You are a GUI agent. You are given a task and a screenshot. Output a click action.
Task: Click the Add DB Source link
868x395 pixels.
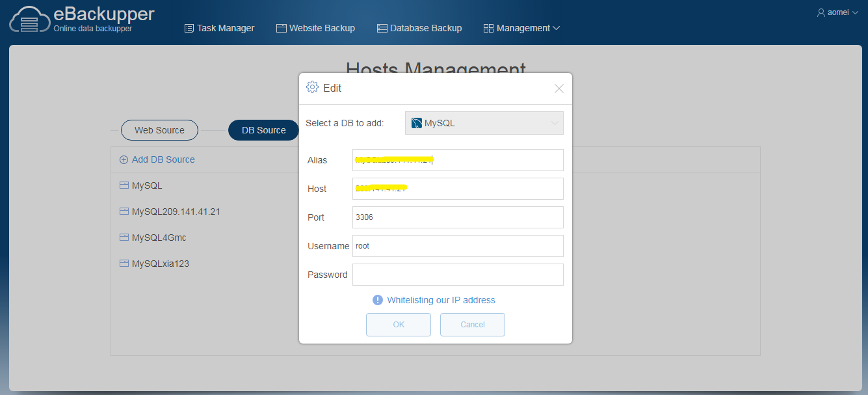coord(163,159)
